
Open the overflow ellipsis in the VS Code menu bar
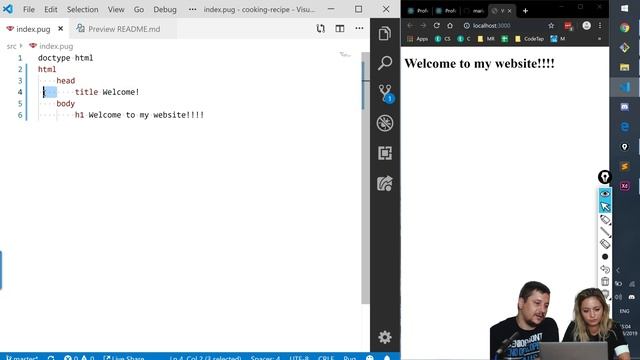192,9
